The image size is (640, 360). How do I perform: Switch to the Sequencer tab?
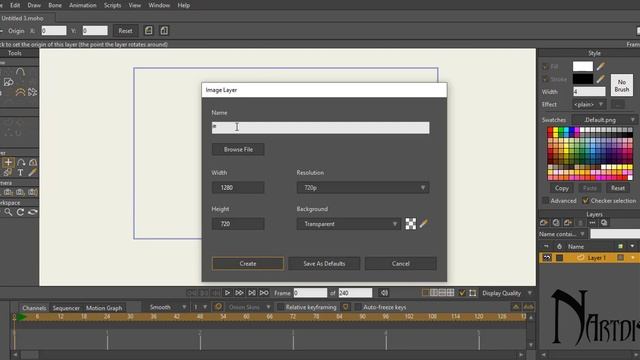(x=66, y=308)
